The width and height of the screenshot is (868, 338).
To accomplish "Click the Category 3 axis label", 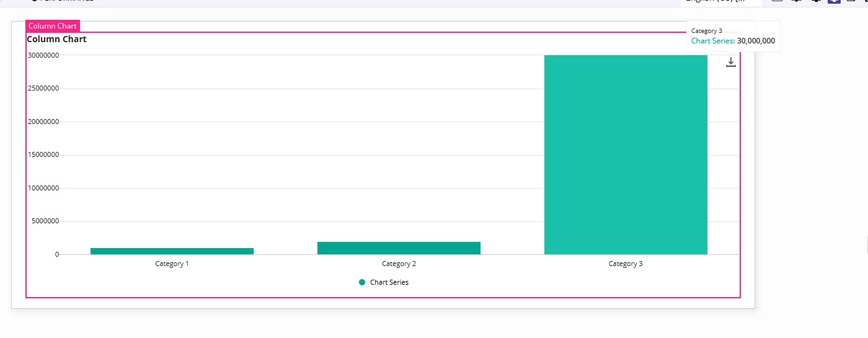I will (626, 264).
